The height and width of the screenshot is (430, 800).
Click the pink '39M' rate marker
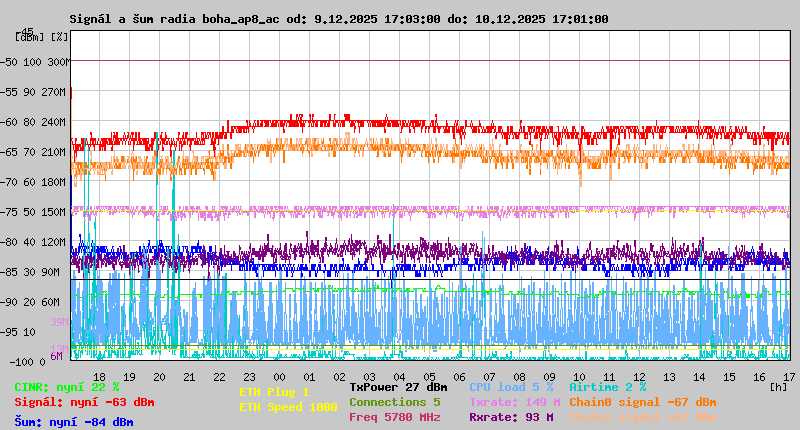coord(59,322)
